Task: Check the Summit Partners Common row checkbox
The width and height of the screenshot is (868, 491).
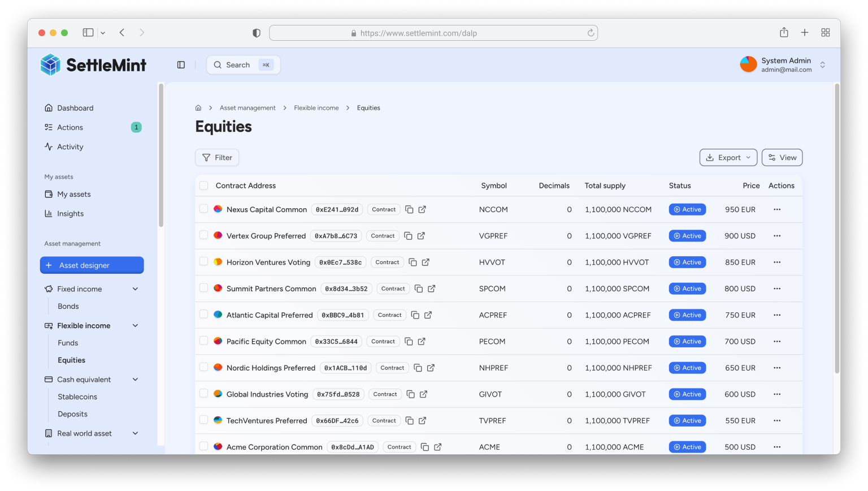Action: pyautogui.click(x=204, y=288)
